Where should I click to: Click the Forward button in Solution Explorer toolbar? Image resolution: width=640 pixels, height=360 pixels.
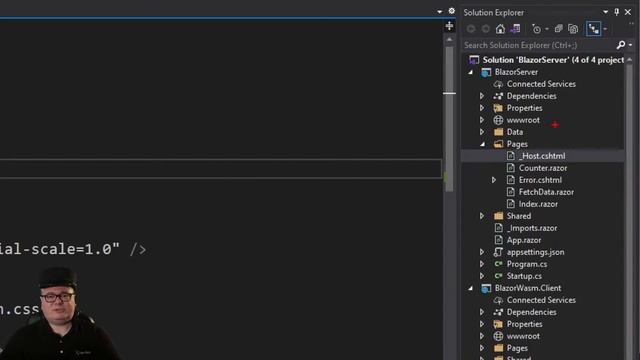486,29
